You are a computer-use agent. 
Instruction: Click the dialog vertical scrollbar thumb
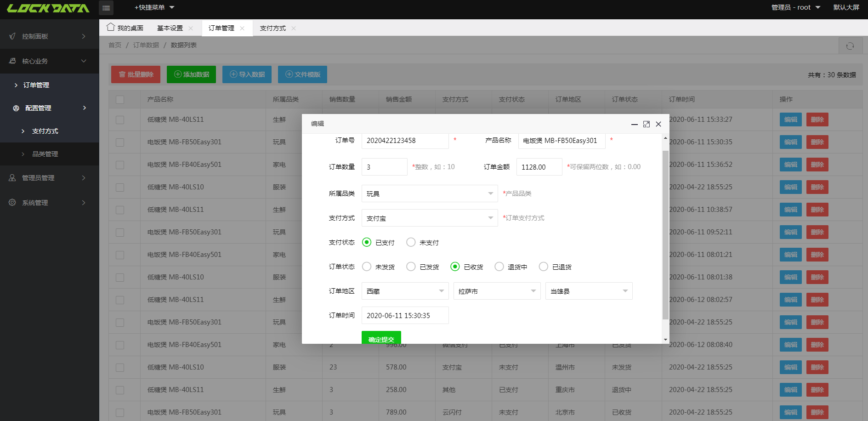[665, 234]
